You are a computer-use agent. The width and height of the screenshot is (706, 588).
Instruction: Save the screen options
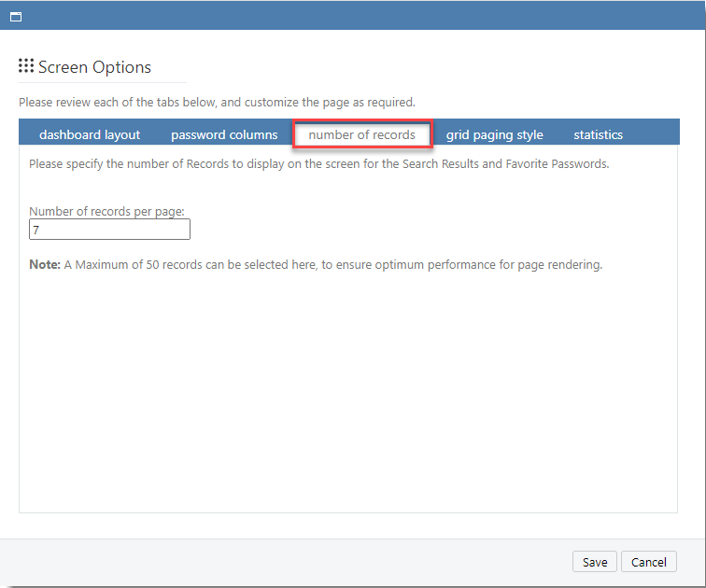click(x=595, y=562)
